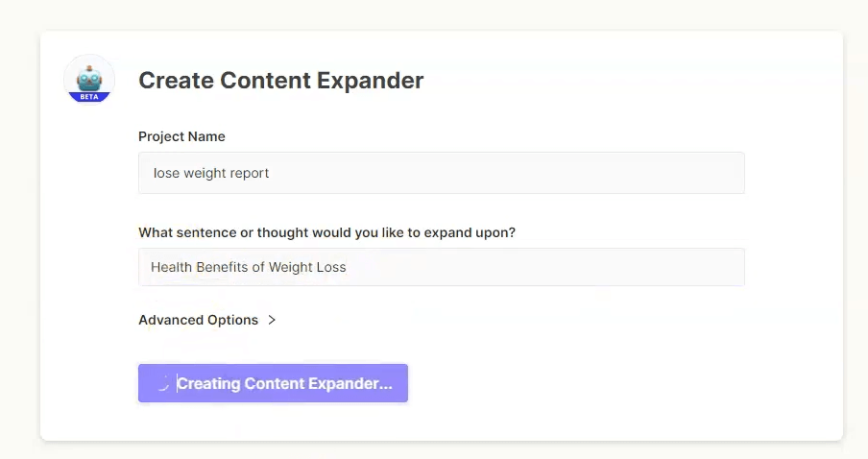Click the robot avatar icon
868x459 pixels.
(x=89, y=81)
